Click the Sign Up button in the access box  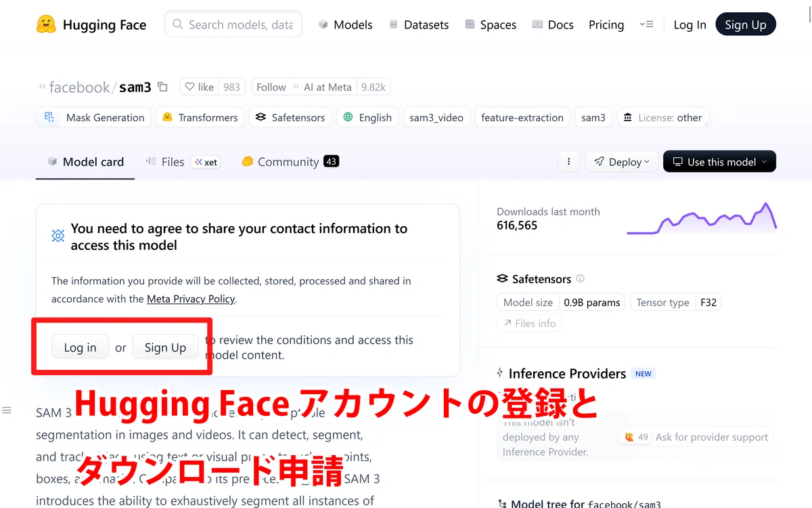[165, 347]
